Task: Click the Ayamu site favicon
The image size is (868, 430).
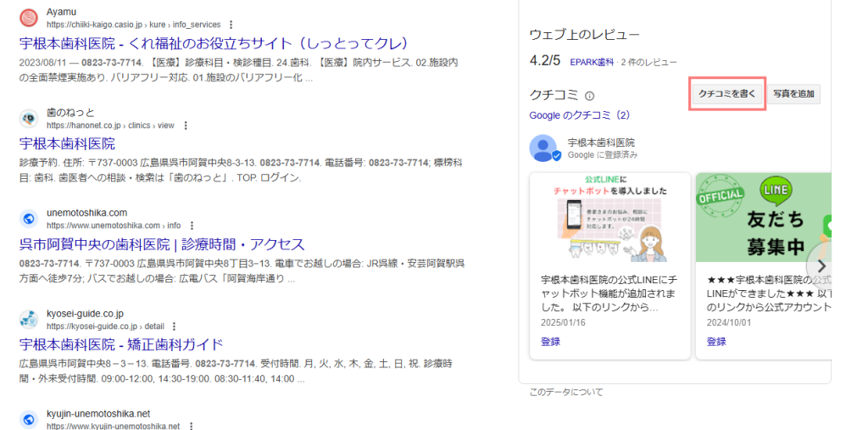Action: coord(29,18)
